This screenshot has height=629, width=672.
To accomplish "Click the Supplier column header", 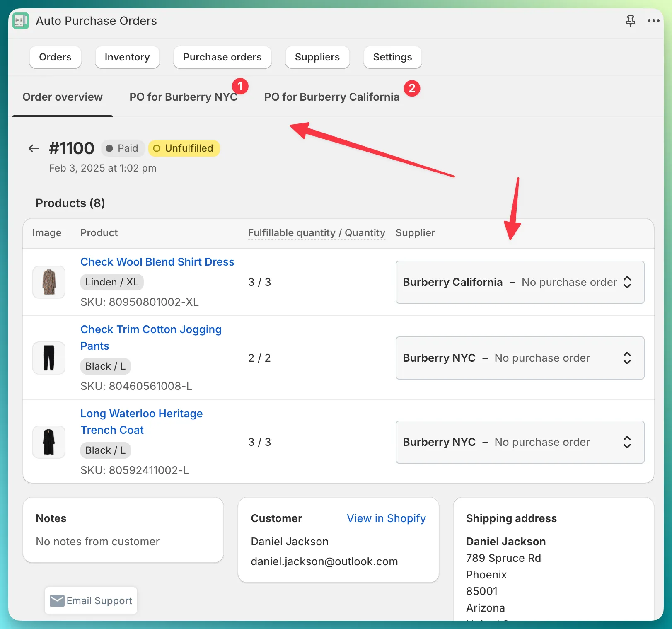I will click(415, 233).
